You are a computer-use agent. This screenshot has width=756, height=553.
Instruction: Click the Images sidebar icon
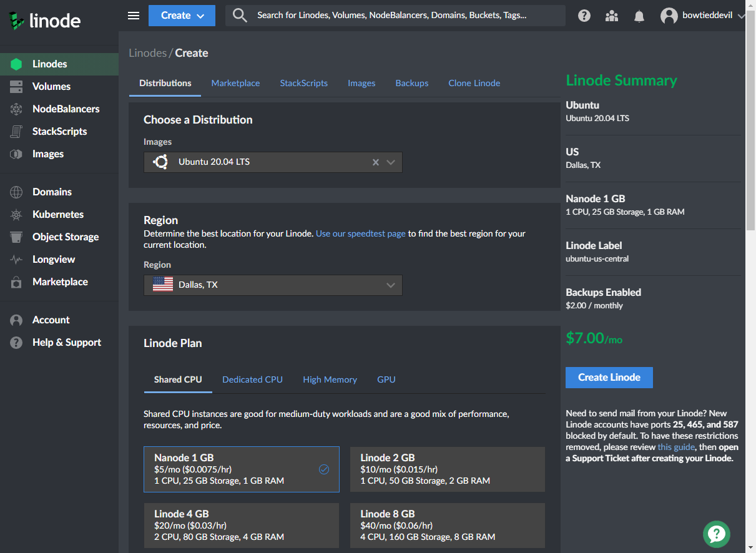16,154
